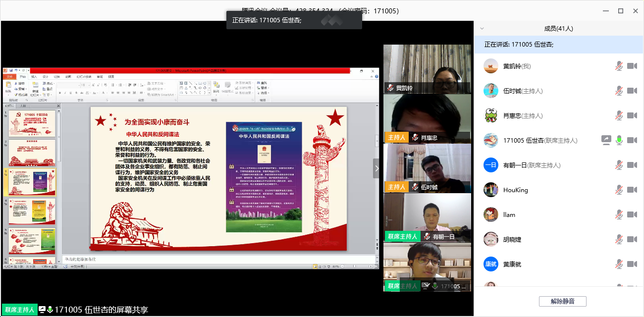
Task: Mute 伍世杏's active green microphone
Action: coord(619,140)
